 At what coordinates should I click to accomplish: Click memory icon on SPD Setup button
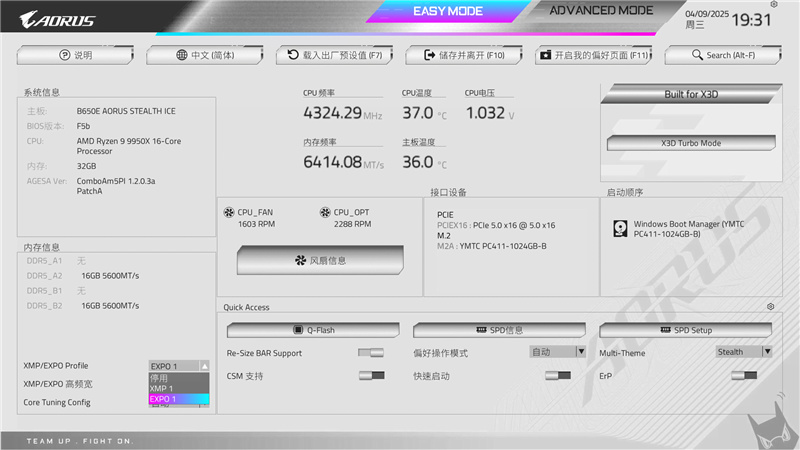(665, 330)
